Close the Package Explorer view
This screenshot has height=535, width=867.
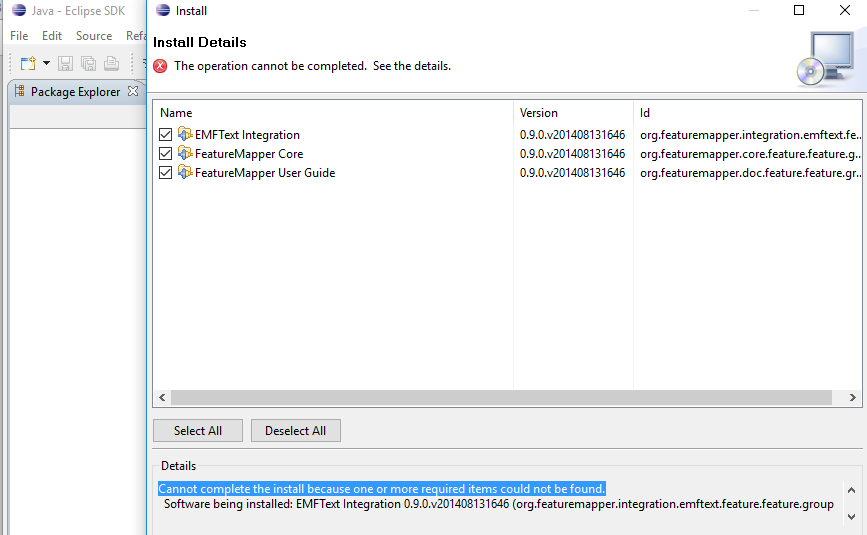point(133,91)
